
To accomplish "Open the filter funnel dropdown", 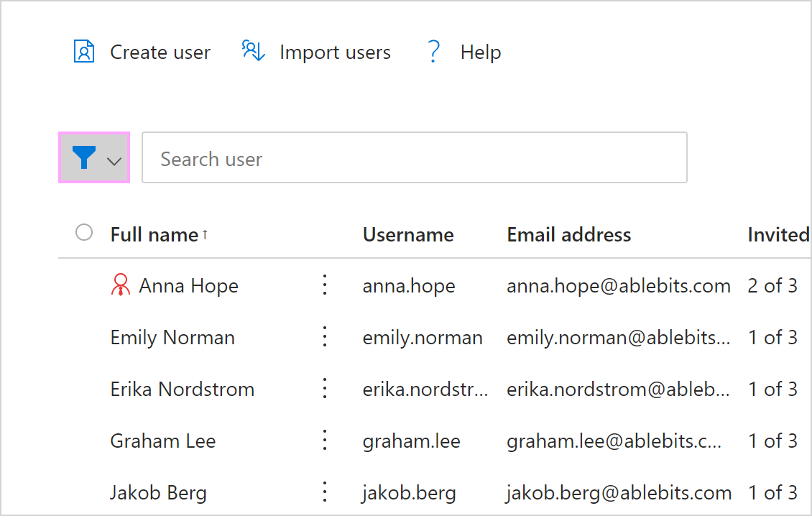I will click(x=94, y=157).
